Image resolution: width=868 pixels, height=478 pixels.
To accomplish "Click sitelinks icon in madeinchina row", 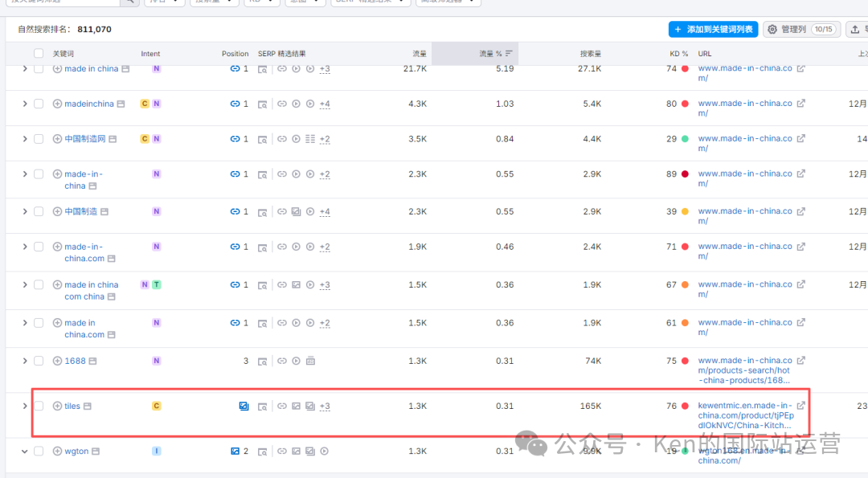I will pos(282,104).
